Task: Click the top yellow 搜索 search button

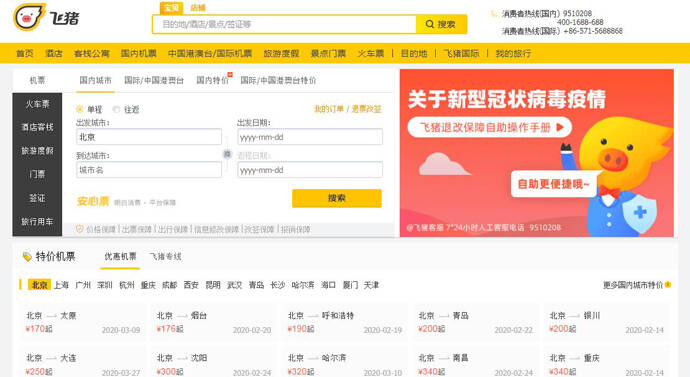Action: [441, 24]
